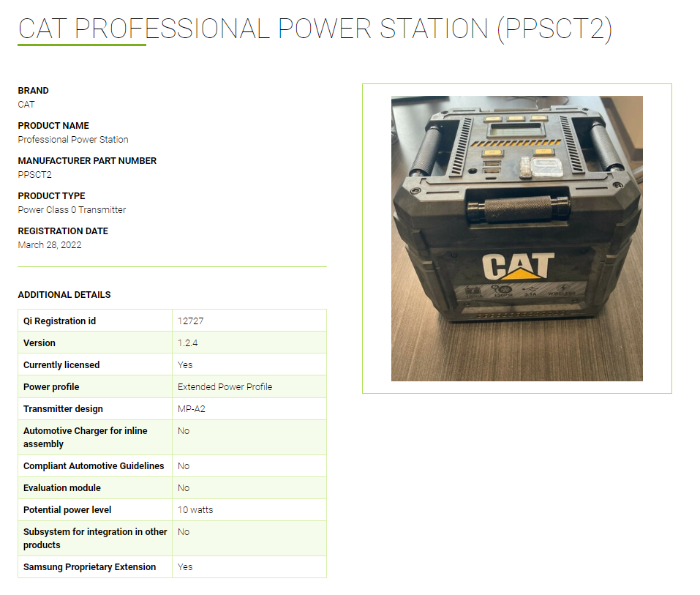Select the 'Version' row label
The height and width of the screenshot is (595, 700).
click(39, 343)
